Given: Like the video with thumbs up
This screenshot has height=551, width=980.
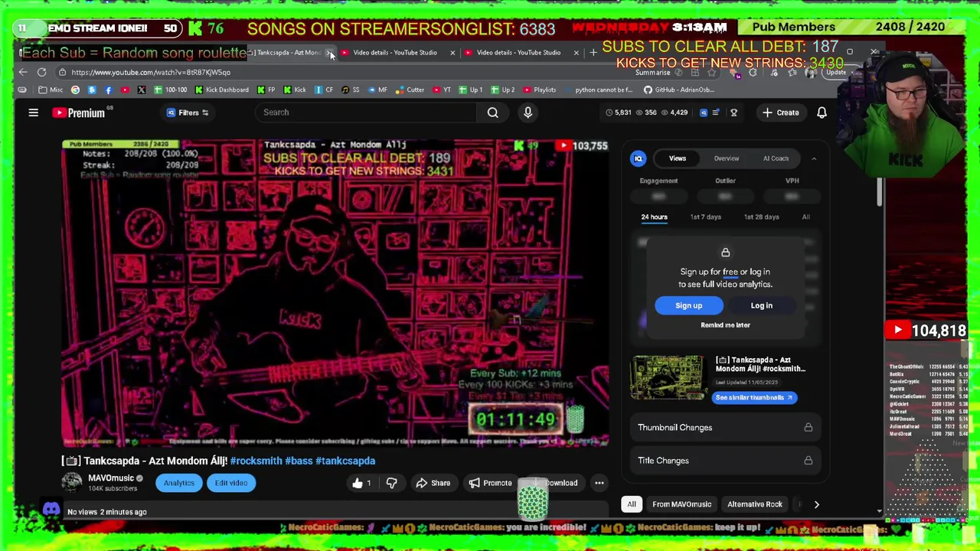Looking at the screenshot, I should tap(362, 483).
